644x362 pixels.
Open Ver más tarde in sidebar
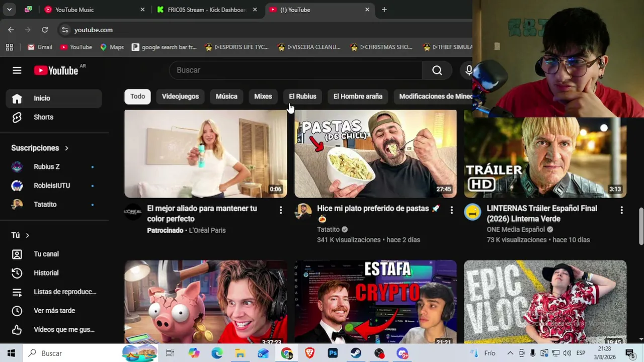point(54,311)
